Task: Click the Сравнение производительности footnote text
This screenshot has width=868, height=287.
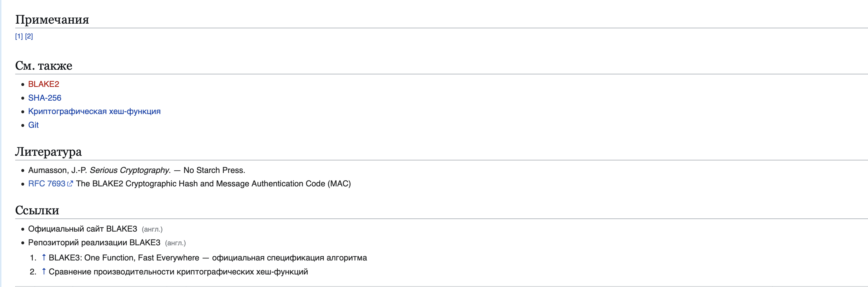Action: tap(178, 272)
